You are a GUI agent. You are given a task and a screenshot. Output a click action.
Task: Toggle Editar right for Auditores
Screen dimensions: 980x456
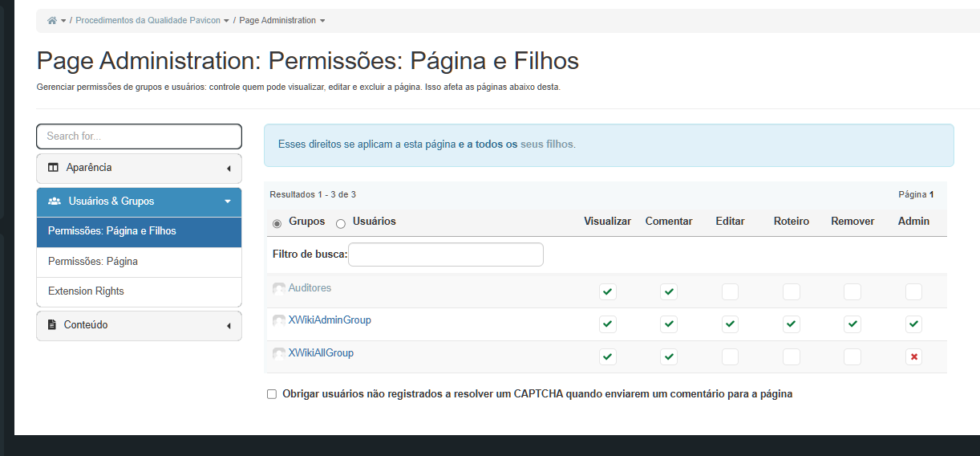(730, 291)
